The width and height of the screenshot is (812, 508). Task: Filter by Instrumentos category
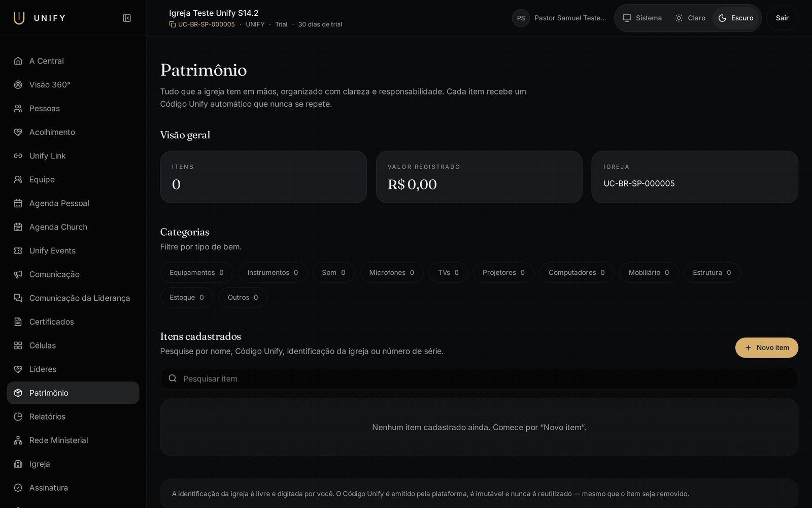click(x=273, y=273)
